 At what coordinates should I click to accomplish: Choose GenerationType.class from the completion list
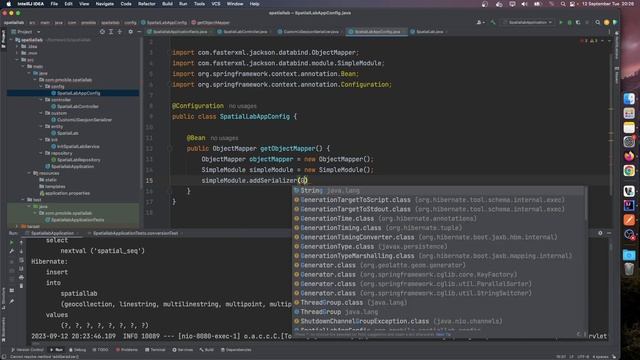pos(439,247)
